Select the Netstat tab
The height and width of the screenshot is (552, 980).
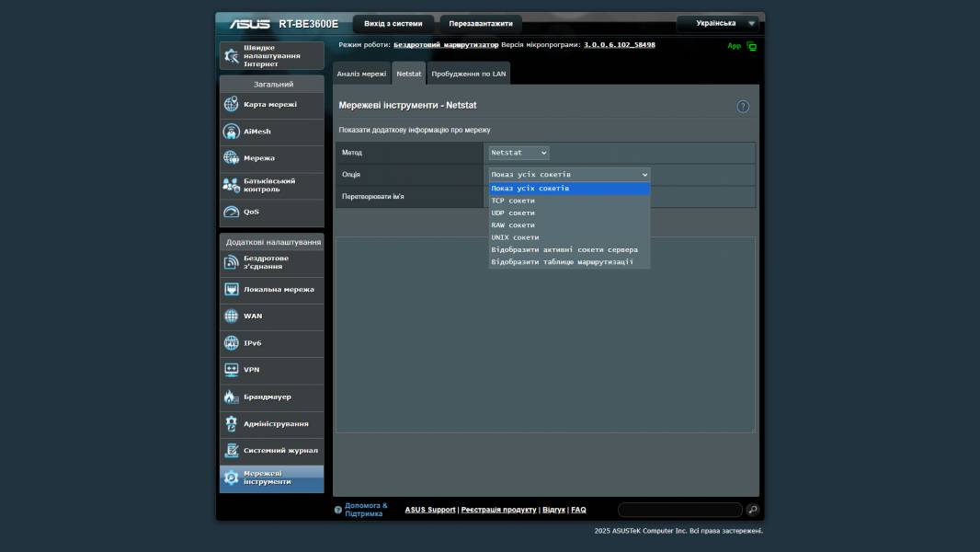pos(409,74)
